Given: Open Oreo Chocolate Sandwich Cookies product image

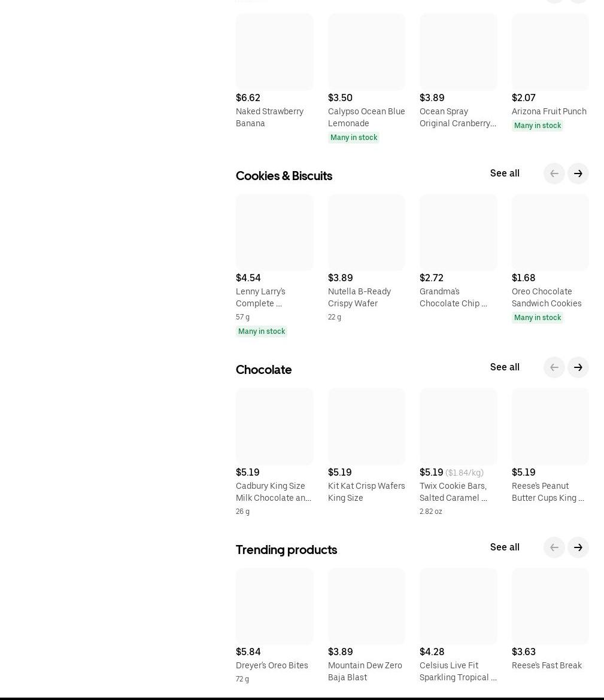Looking at the screenshot, I should pos(550,232).
